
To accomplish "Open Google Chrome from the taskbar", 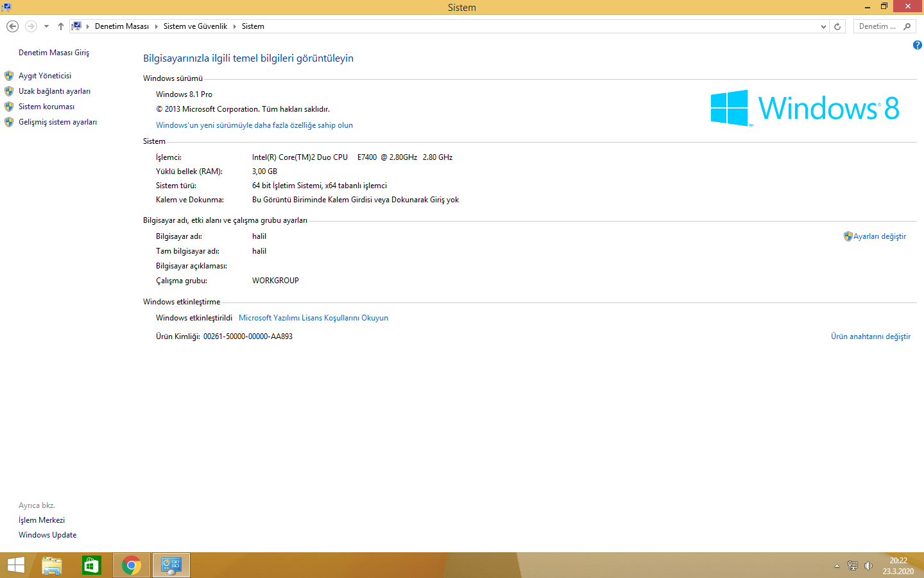I will pos(132,565).
